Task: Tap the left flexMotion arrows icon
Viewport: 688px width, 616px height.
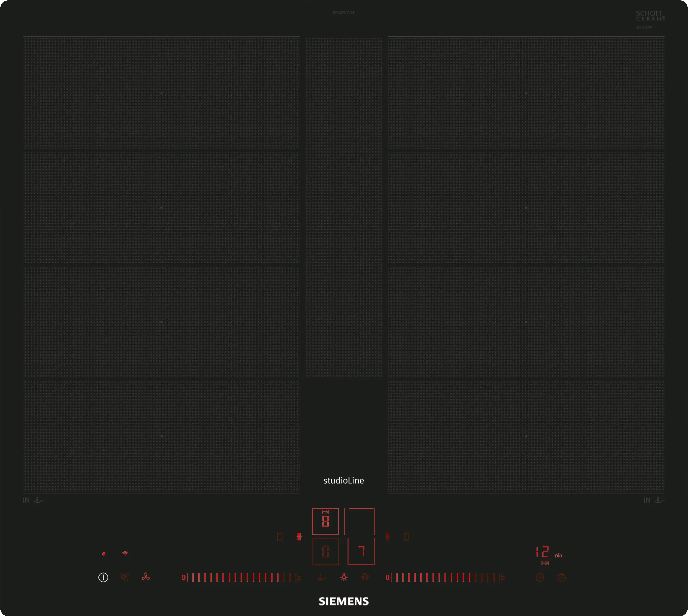Action: (280, 537)
